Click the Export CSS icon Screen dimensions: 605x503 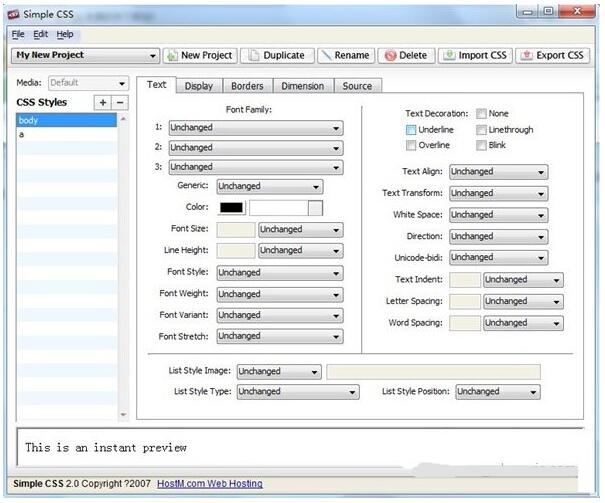pyautogui.click(x=527, y=55)
